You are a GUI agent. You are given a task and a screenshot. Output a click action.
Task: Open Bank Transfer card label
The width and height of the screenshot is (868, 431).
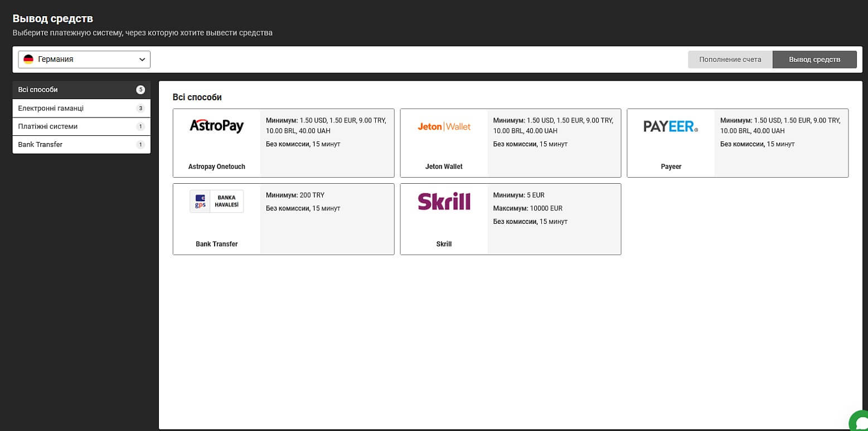click(217, 244)
